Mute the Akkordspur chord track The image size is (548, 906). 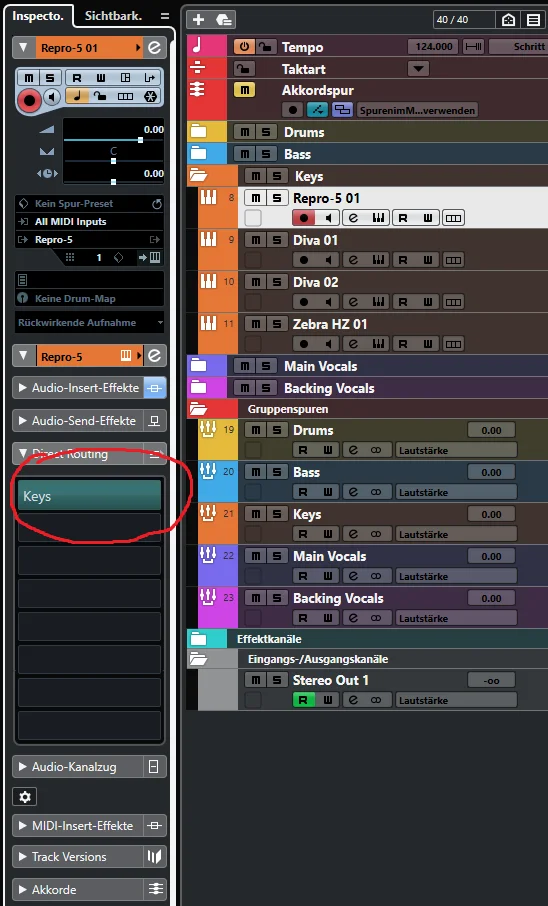pos(245,90)
